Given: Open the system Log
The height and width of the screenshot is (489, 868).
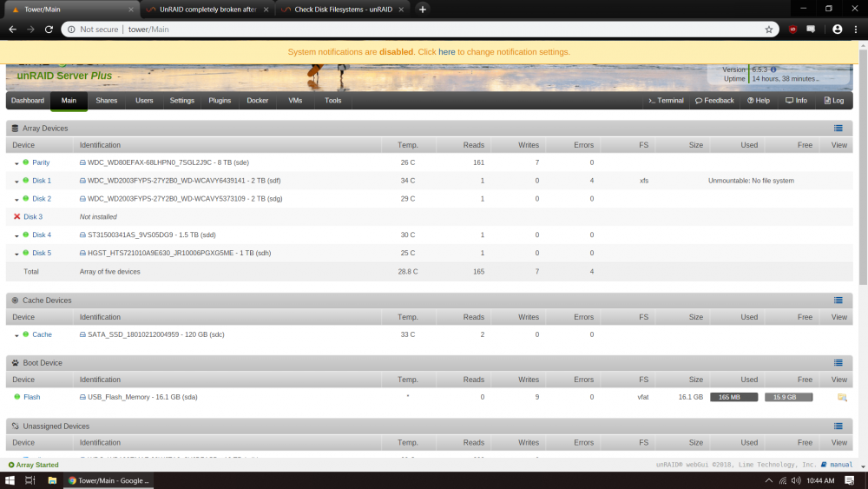Looking at the screenshot, I should pyautogui.click(x=833, y=101).
